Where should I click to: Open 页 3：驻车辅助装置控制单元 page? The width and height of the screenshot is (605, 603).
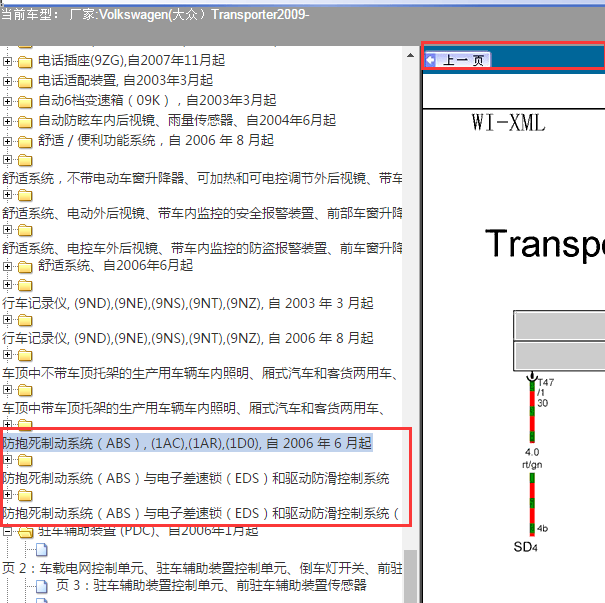(211, 585)
